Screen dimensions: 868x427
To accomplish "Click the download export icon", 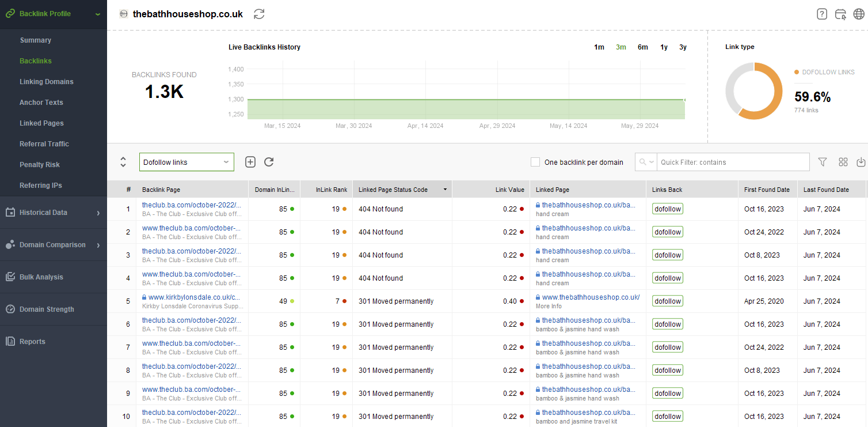I will 861,163.
